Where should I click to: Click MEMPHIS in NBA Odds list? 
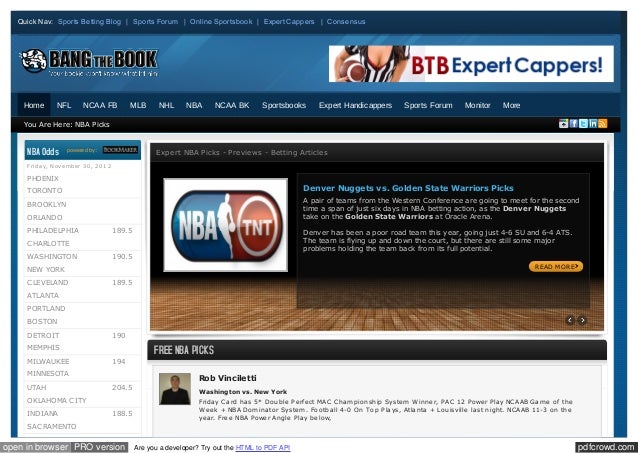[43, 348]
